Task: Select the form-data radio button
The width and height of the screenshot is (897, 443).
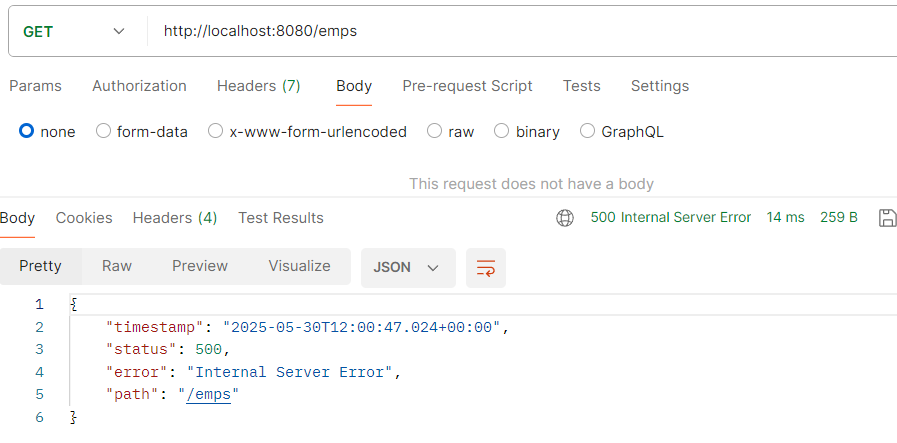Action: click(x=103, y=132)
